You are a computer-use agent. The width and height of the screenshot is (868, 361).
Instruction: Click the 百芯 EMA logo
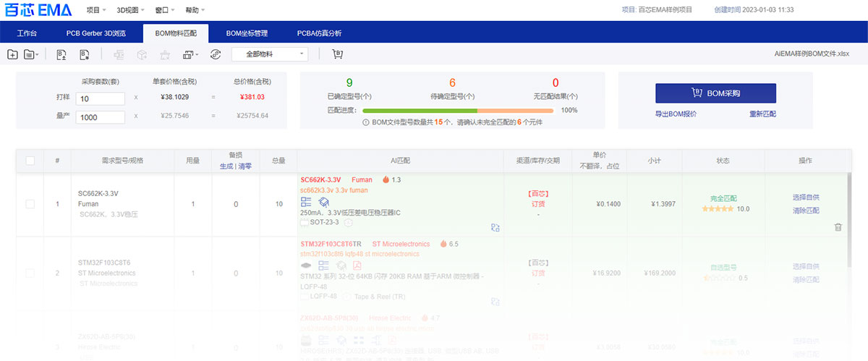(38, 10)
